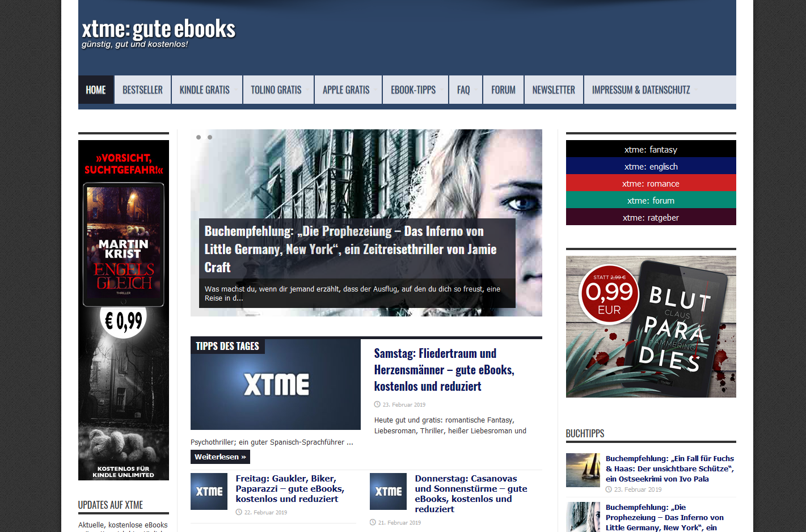Select the second slider pagination dot
This screenshot has width=806, height=532.
(x=210, y=137)
